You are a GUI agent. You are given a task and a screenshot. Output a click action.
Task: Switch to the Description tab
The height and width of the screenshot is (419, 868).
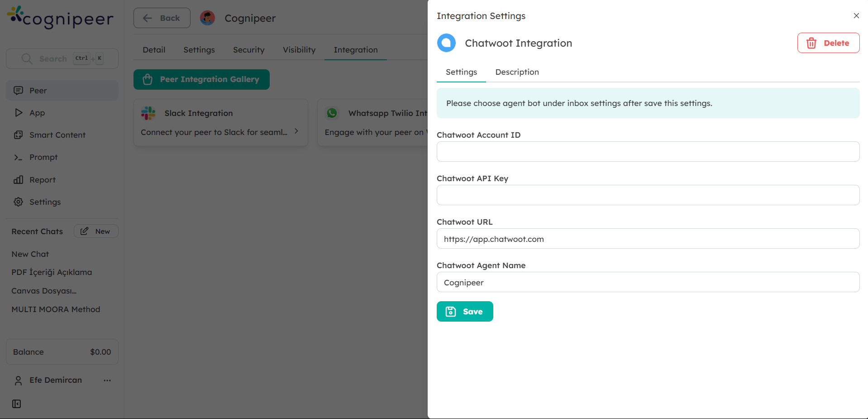pos(517,72)
